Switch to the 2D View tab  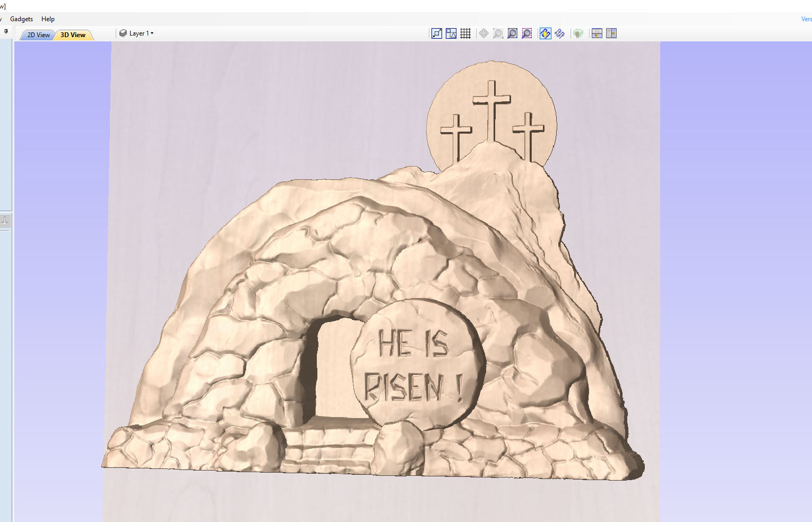(x=38, y=35)
